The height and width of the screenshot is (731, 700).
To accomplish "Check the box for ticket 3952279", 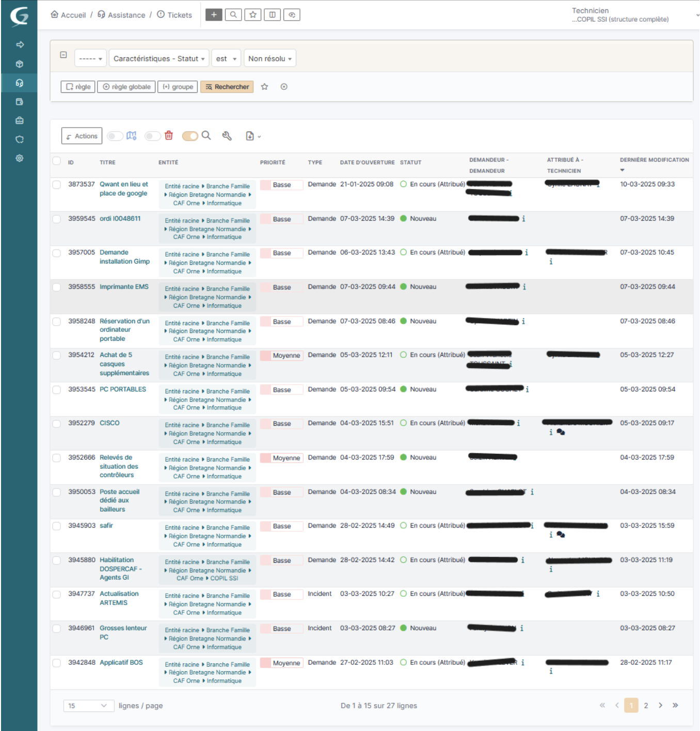I will pos(57,423).
